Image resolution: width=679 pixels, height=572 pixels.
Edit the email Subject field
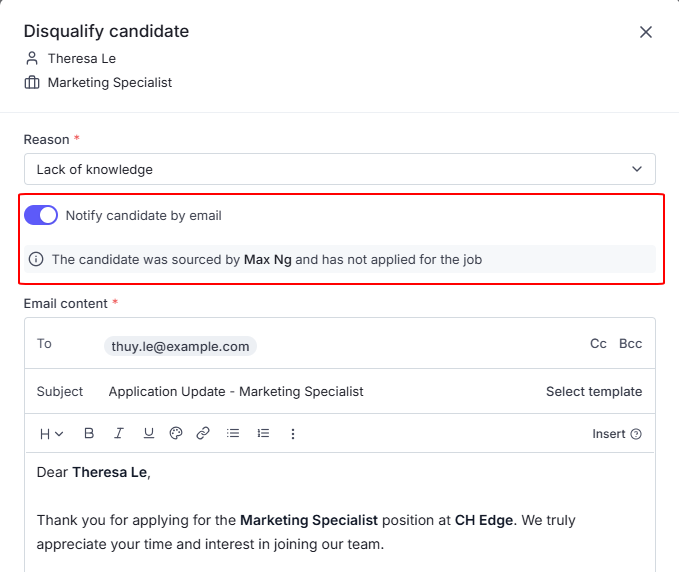tap(300, 392)
